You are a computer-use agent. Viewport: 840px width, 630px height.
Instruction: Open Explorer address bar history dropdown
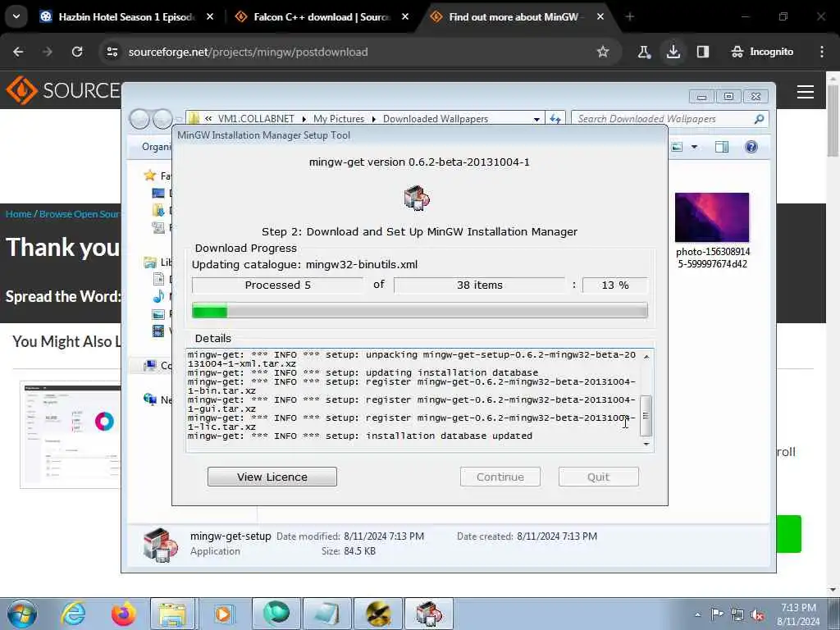pyautogui.click(x=536, y=120)
